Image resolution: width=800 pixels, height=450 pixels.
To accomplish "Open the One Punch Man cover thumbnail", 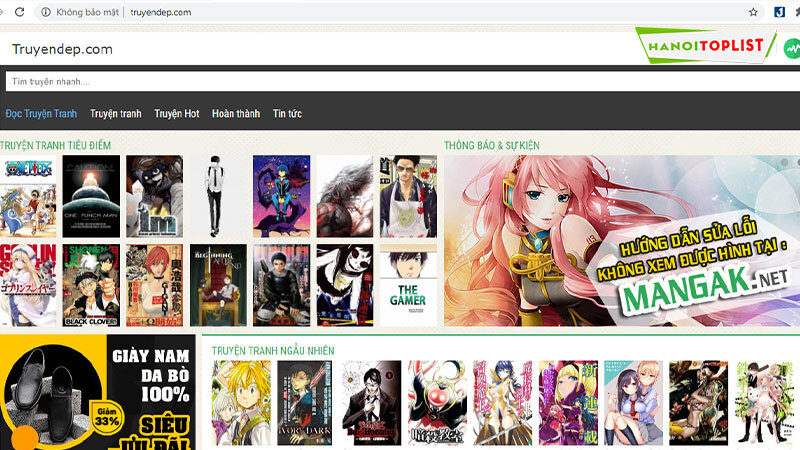I will [x=91, y=196].
